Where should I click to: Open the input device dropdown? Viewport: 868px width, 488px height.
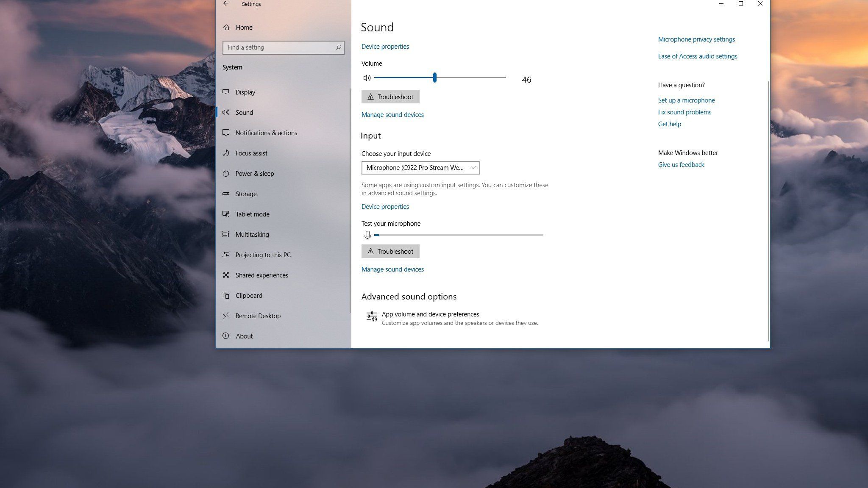click(x=420, y=168)
